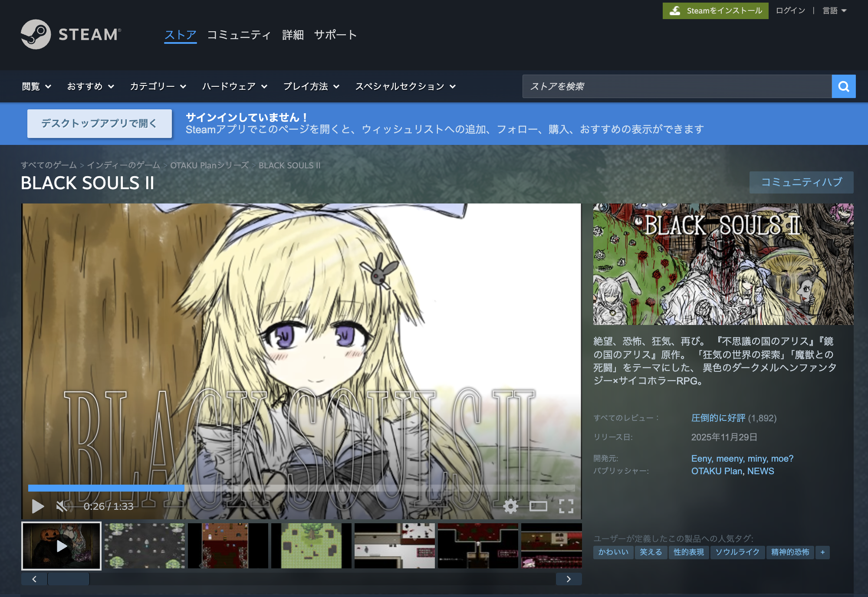Click the コミュニティハブ button
This screenshot has height=597, width=868.
pyautogui.click(x=801, y=182)
